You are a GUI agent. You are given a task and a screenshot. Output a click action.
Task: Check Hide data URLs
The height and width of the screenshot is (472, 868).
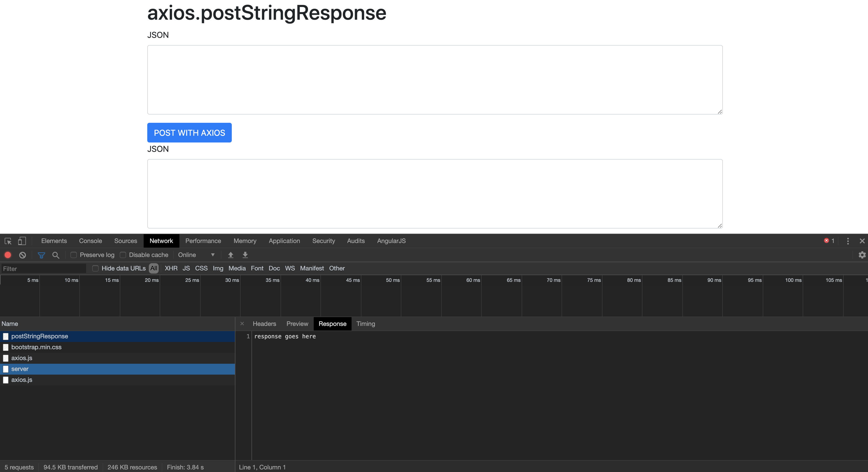click(x=95, y=268)
